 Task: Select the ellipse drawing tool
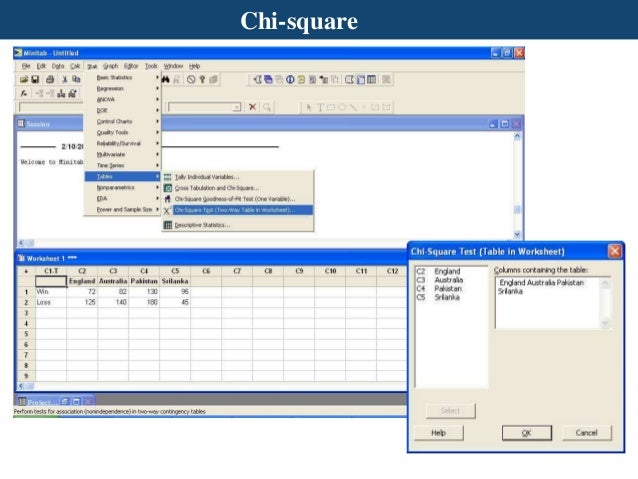tap(342, 107)
